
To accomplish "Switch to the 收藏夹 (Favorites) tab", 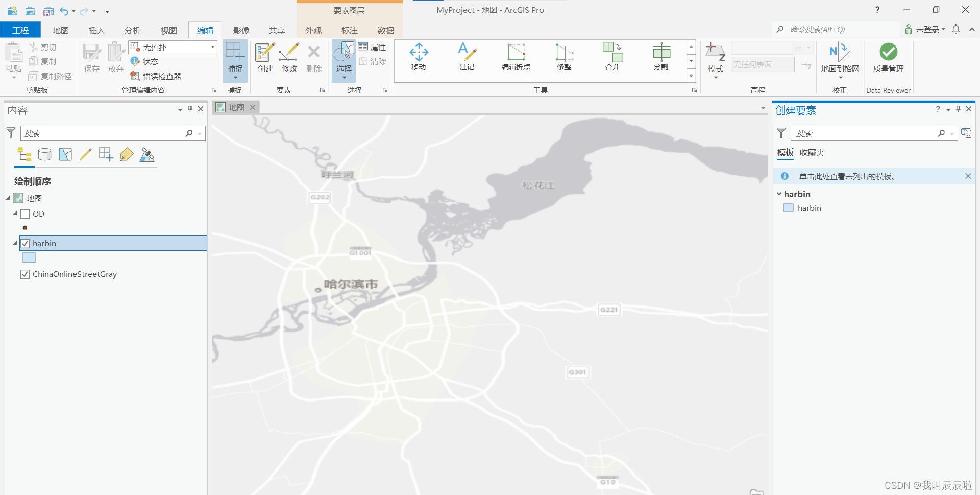I will tap(812, 153).
